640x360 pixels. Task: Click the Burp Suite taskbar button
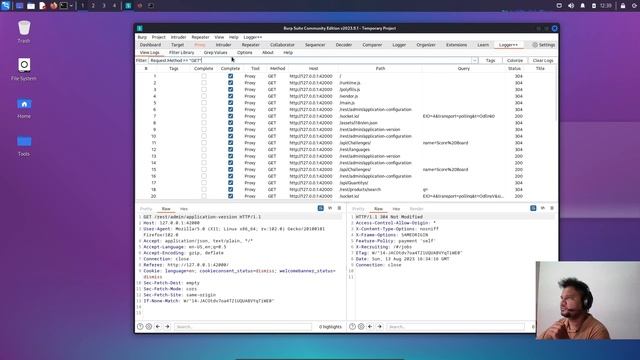click(128, 6)
